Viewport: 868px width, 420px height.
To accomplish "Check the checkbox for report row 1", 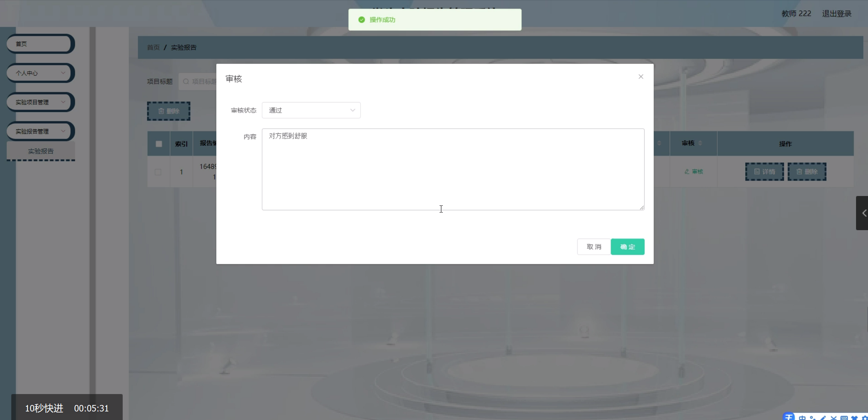I will [158, 172].
